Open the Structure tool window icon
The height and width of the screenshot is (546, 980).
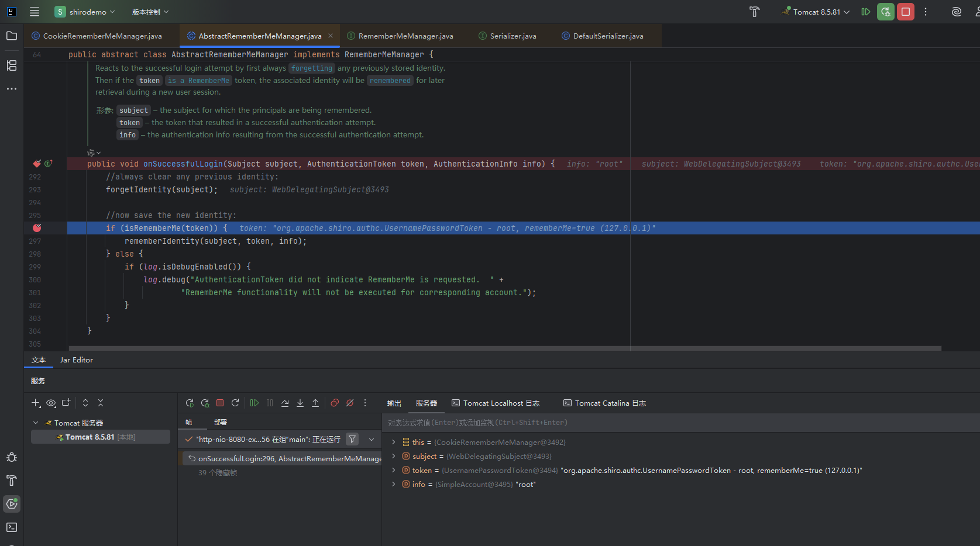click(12, 65)
